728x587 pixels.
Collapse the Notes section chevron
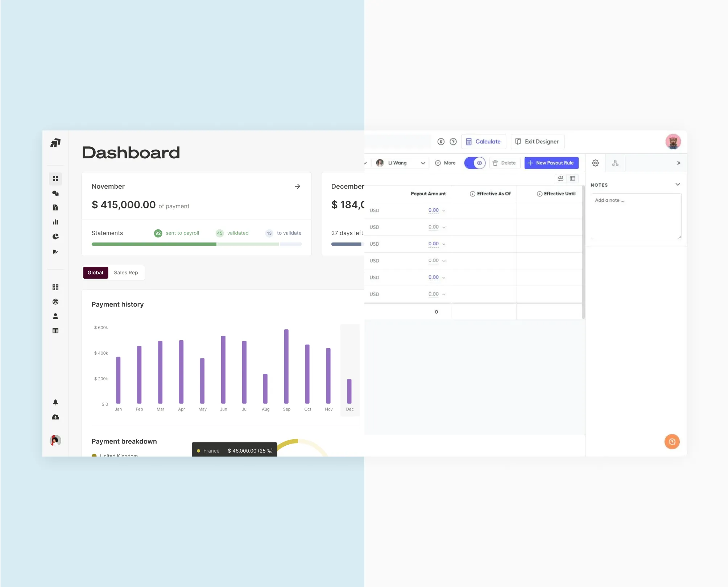click(x=678, y=184)
